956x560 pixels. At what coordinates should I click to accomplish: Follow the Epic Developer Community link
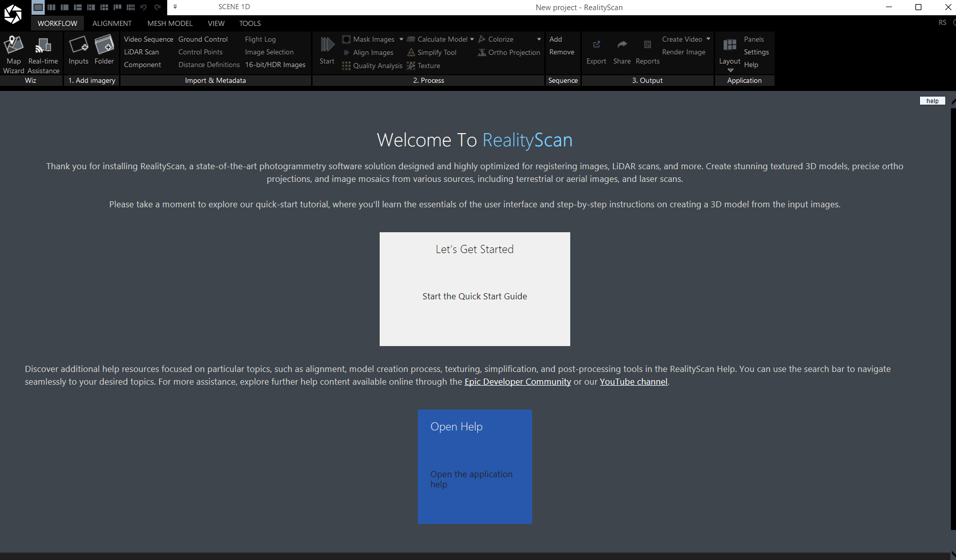coord(517,382)
